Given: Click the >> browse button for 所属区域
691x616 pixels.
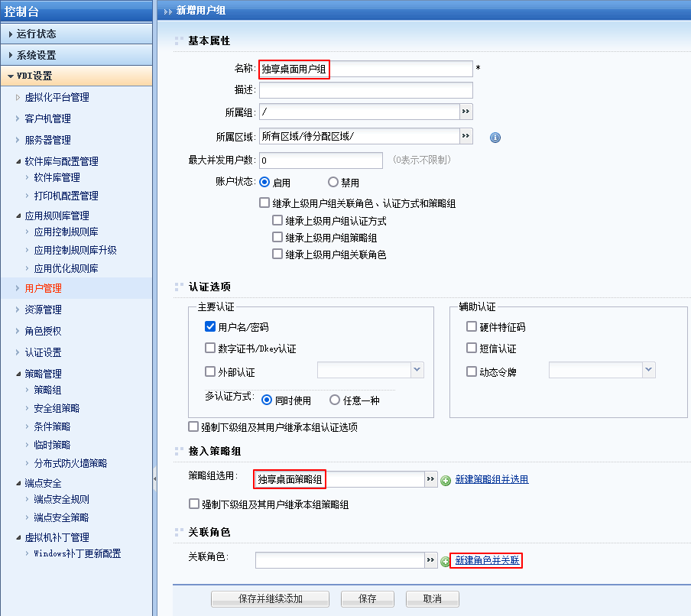Looking at the screenshot, I should (x=466, y=136).
